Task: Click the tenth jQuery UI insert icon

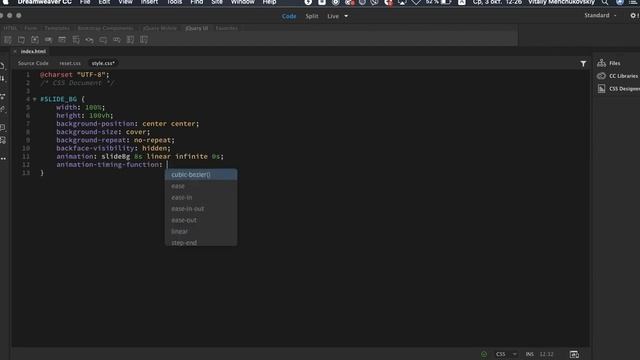Action: (131, 40)
